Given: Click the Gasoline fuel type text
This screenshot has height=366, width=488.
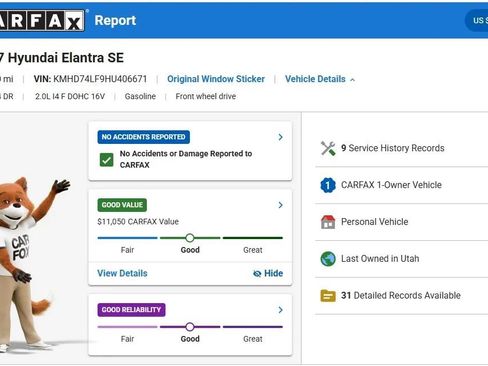Looking at the screenshot, I should pos(140,97).
